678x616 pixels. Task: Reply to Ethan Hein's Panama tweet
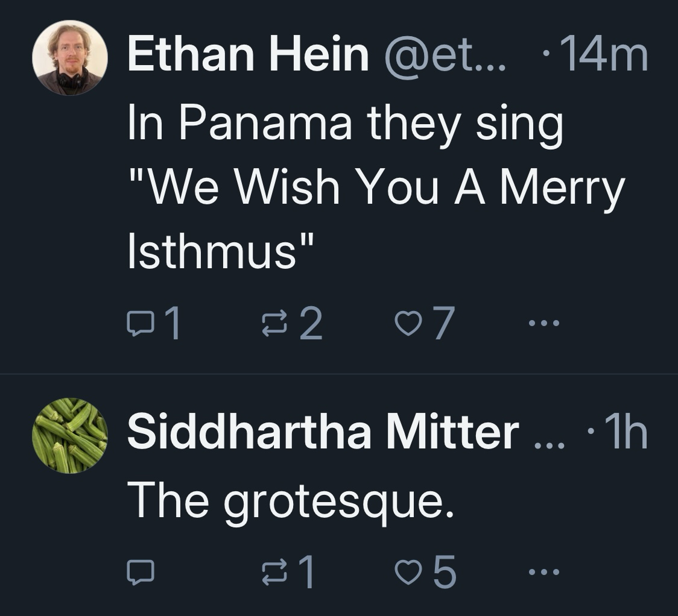tap(139, 324)
